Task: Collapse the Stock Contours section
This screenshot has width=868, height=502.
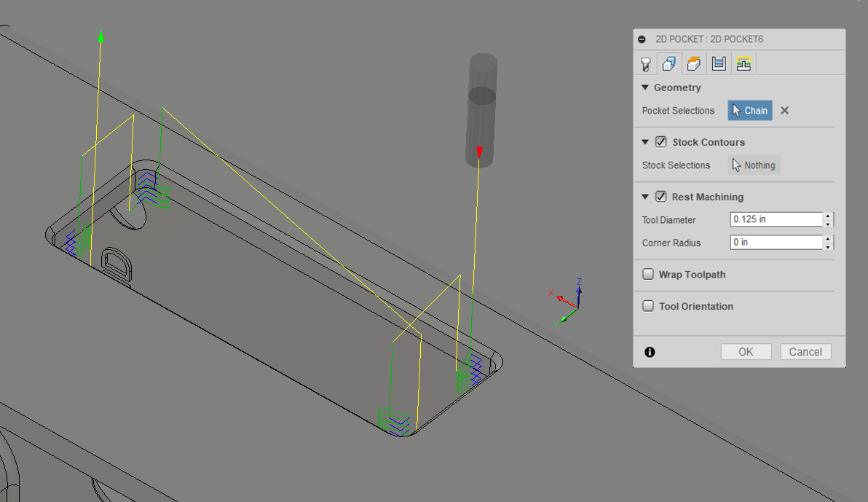Action: [x=644, y=141]
